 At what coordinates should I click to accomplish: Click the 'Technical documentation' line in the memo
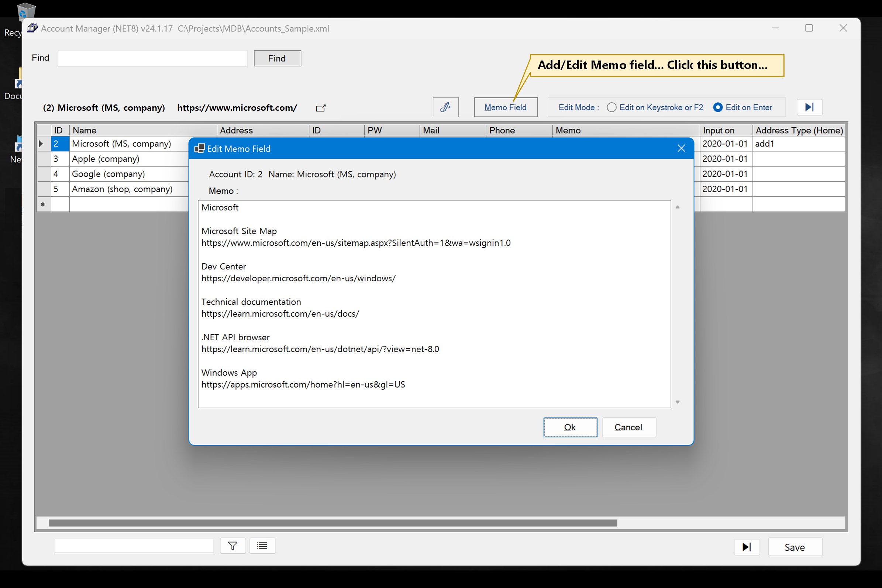pyautogui.click(x=251, y=302)
